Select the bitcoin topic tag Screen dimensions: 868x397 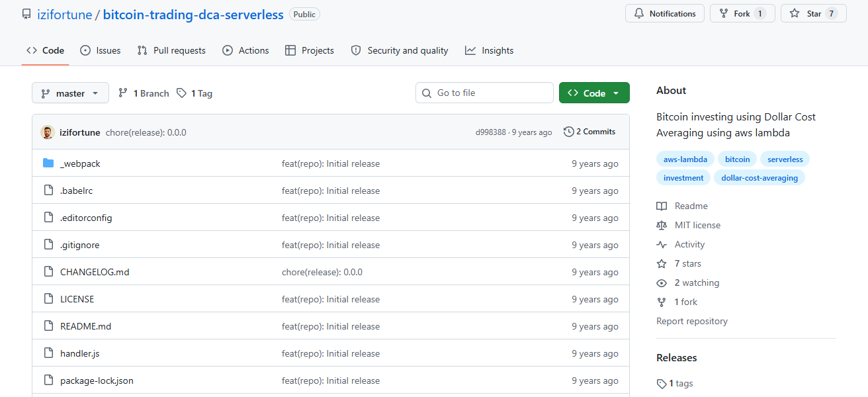click(737, 159)
